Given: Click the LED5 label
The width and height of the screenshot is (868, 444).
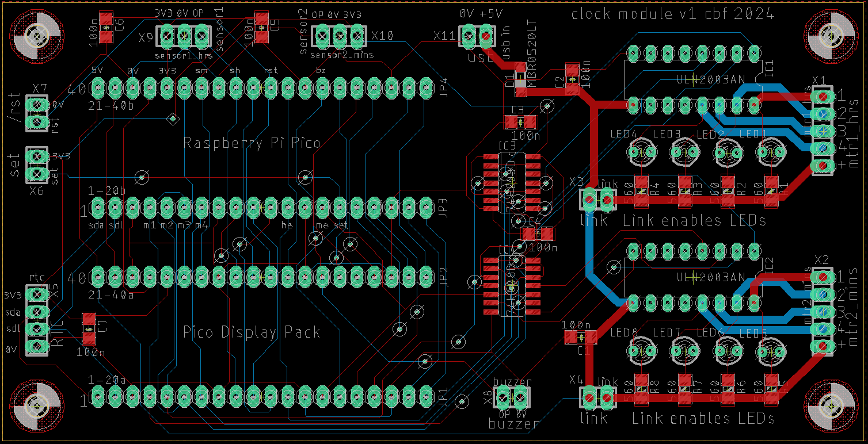Looking at the screenshot, I should (x=753, y=333).
